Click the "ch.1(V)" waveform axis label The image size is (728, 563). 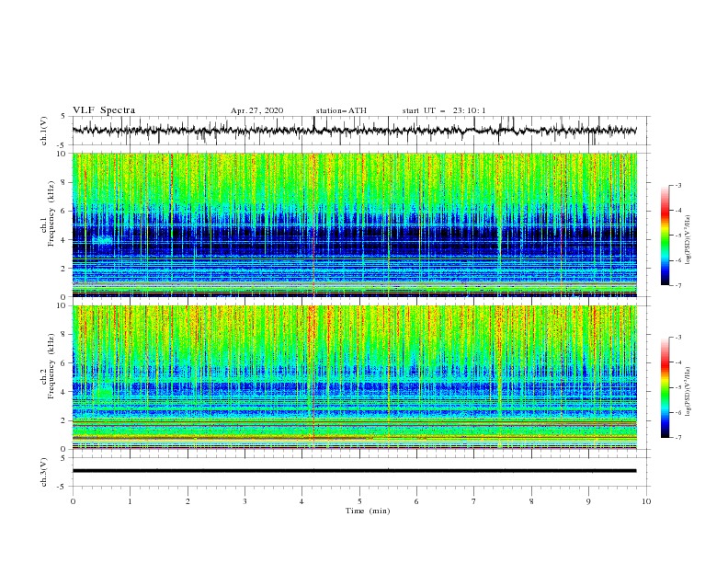44,131
